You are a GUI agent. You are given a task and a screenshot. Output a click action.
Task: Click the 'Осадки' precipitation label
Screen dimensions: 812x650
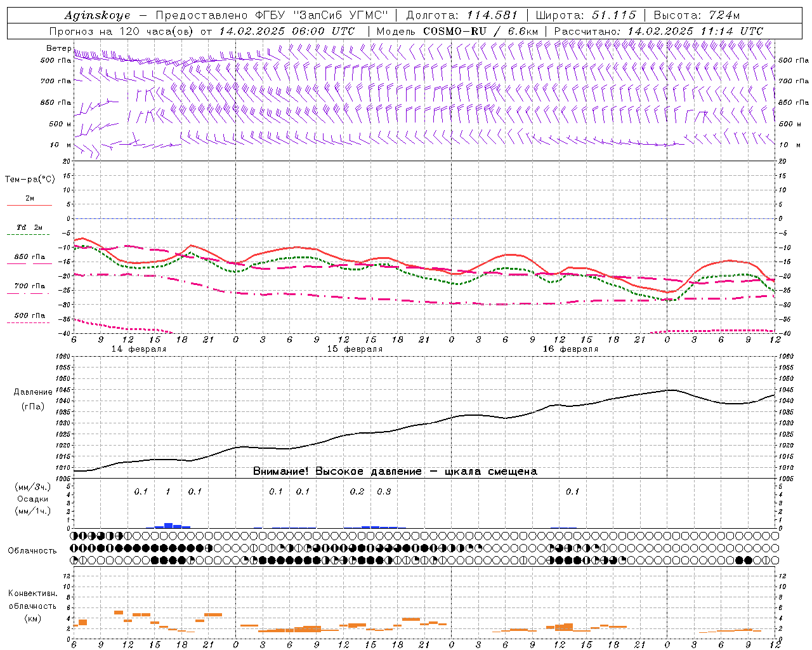pyautogui.click(x=32, y=499)
